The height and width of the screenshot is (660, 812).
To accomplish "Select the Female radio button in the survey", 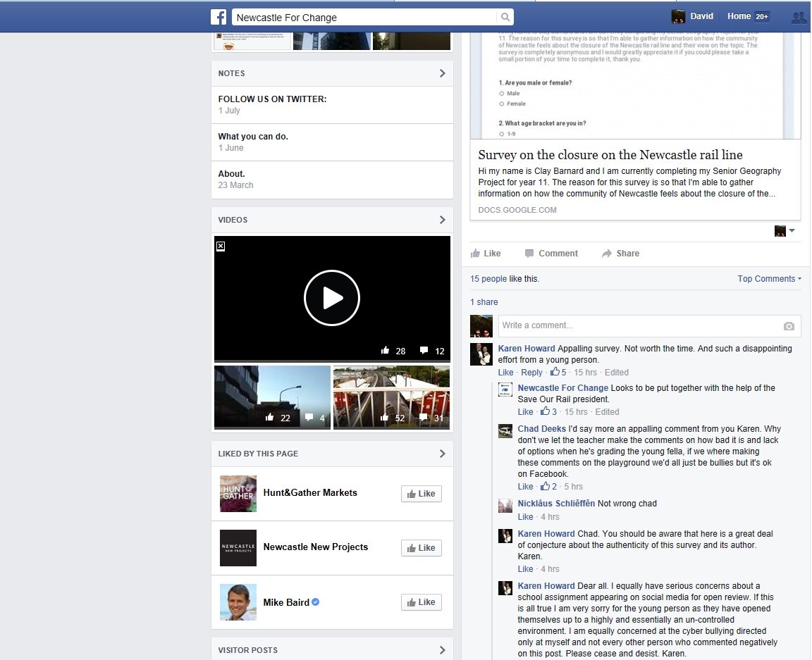I will (502, 103).
